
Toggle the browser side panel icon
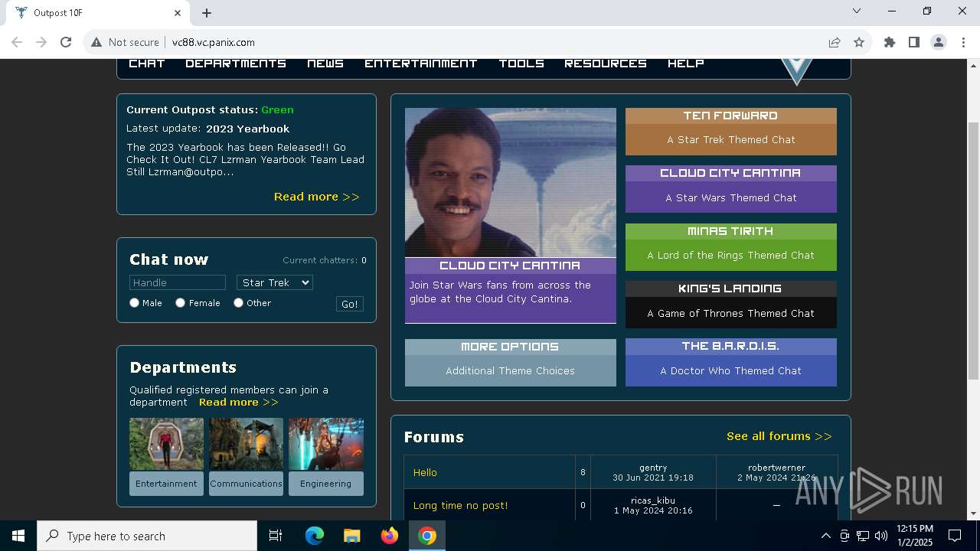click(x=914, y=43)
